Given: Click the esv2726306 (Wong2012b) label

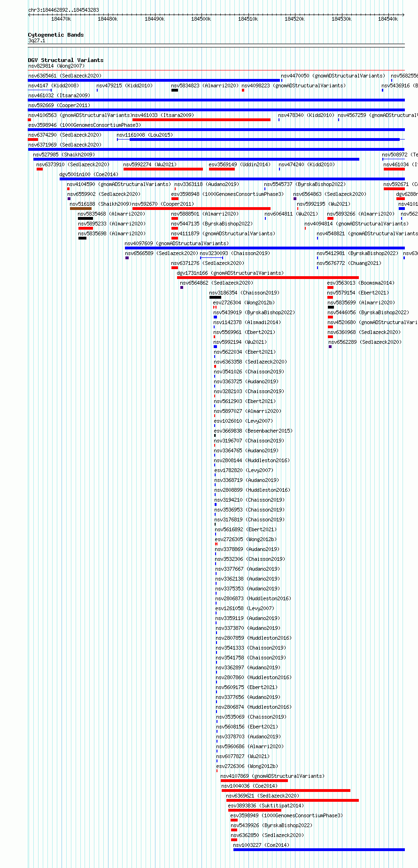Looking at the screenshot, I should pyautogui.click(x=247, y=766).
